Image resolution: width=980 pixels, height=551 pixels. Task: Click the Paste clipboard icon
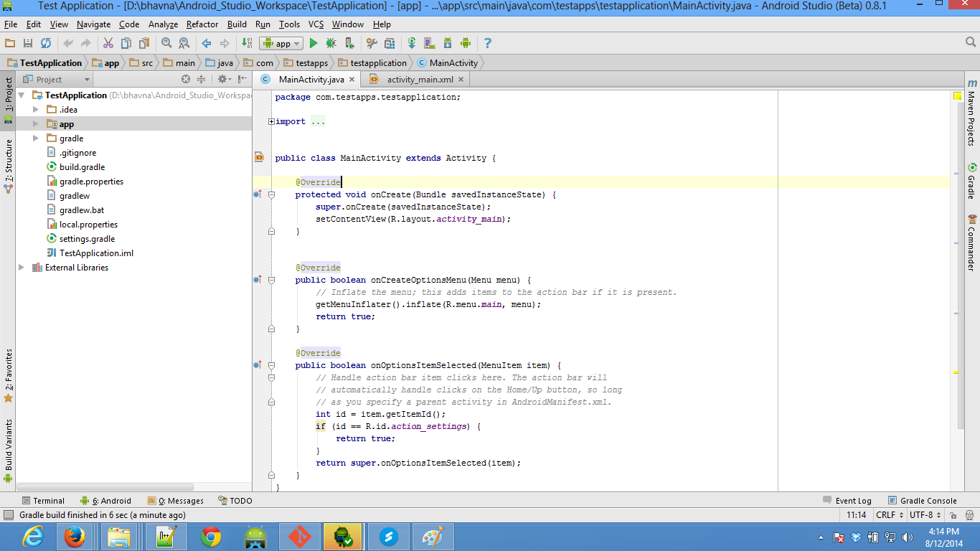pyautogui.click(x=144, y=44)
